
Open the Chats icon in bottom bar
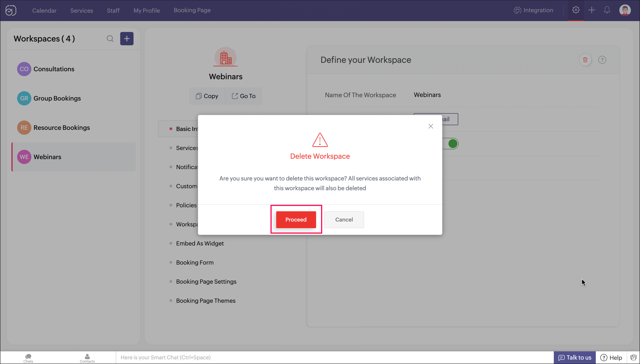pos(28,358)
